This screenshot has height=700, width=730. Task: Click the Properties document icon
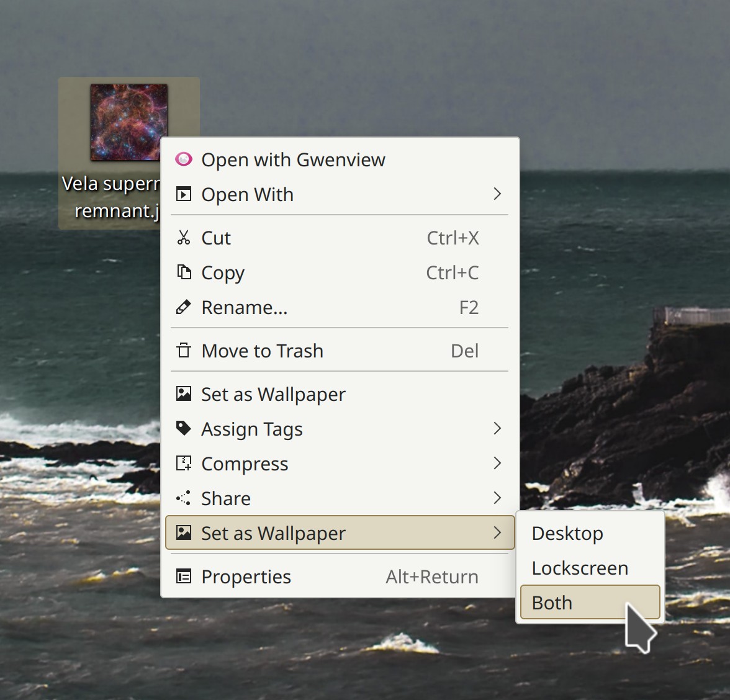coord(184,577)
